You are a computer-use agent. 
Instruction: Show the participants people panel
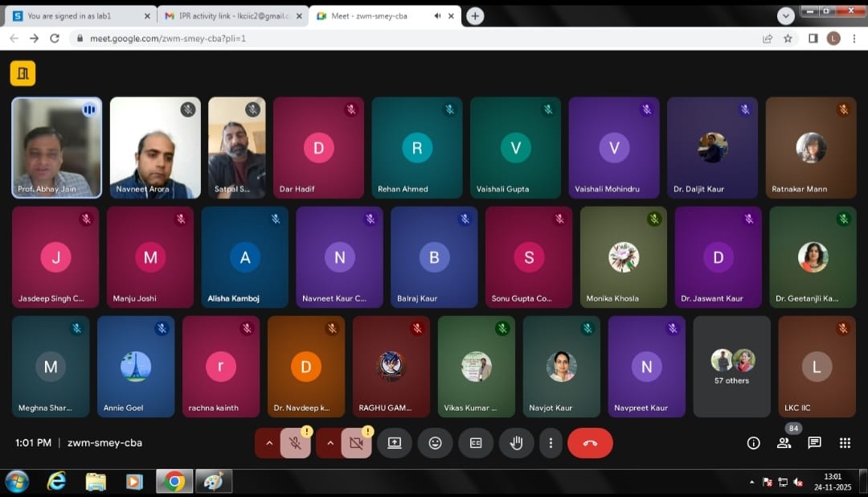784,443
